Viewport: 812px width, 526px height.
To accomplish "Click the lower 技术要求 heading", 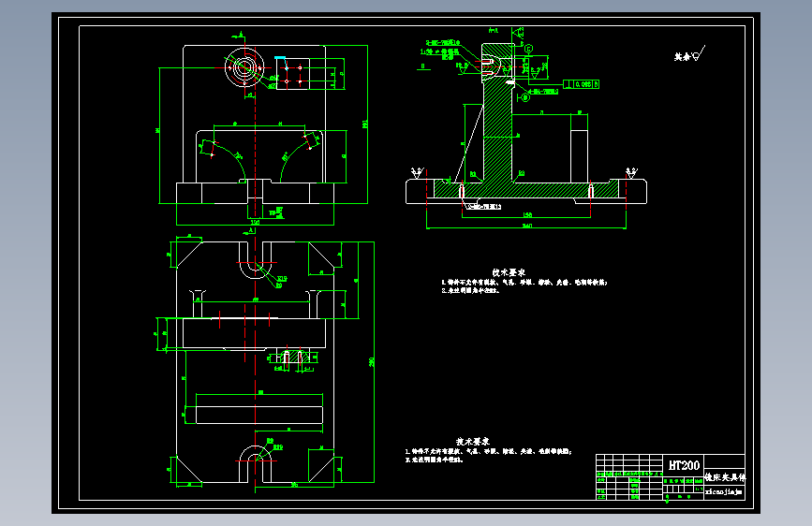I will coord(473,442).
